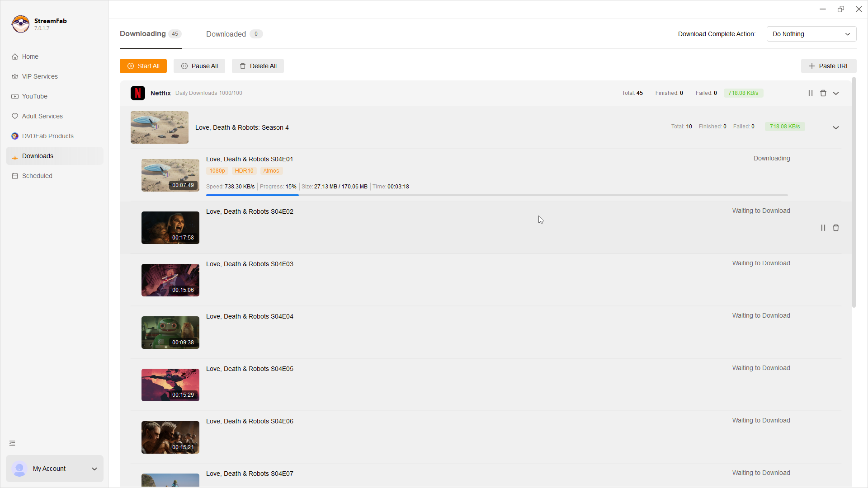Pause the S04E02 download
This screenshot has width=868, height=488.
tap(823, 228)
